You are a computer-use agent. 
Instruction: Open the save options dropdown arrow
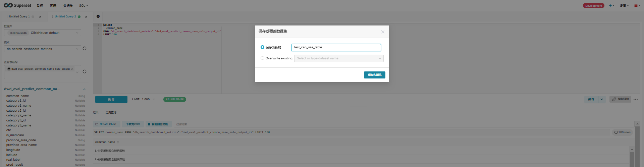click(602, 99)
